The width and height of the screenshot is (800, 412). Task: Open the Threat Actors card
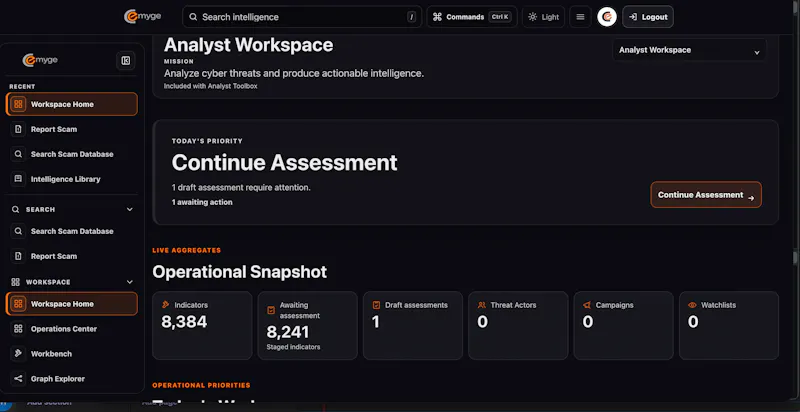pyautogui.click(x=518, y=325)
